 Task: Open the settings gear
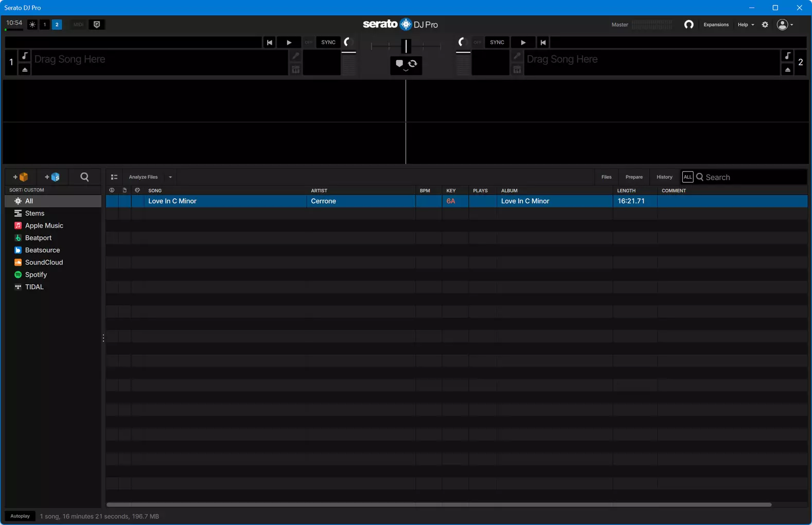[765, 25]
